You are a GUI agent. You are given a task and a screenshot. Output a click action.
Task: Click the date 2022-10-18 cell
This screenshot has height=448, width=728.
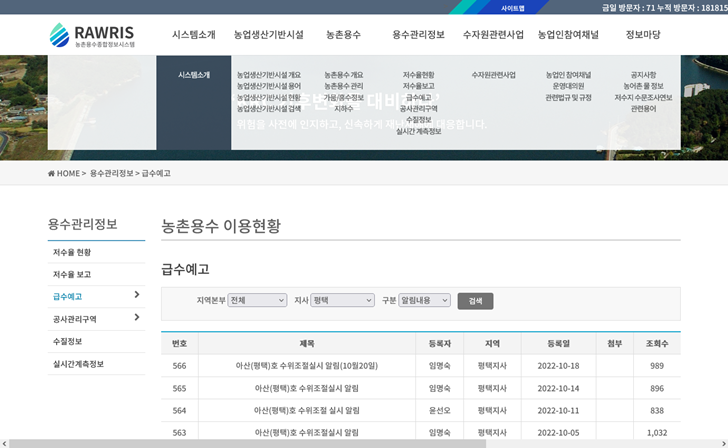point(559,366)
